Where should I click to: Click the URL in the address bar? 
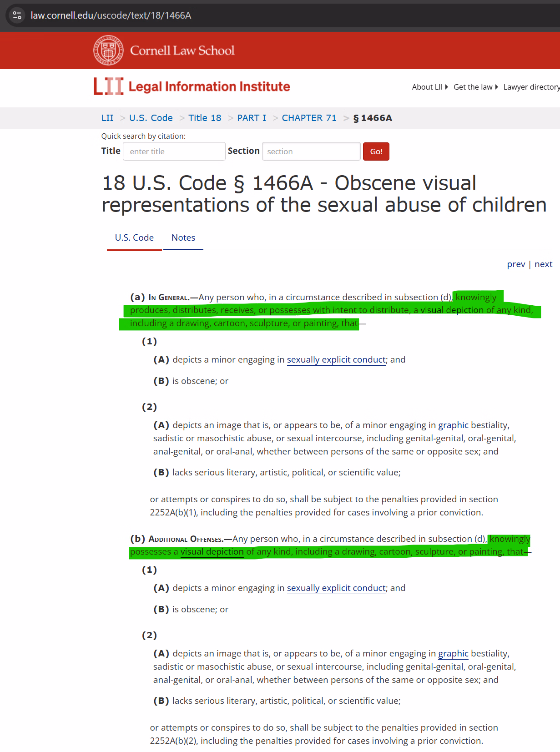pyautogui.click(x=111, y=15)
